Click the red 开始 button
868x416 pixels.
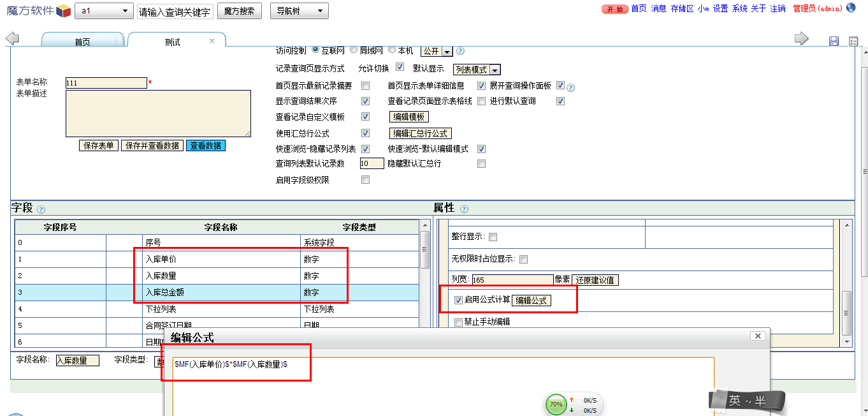(615, 9)
